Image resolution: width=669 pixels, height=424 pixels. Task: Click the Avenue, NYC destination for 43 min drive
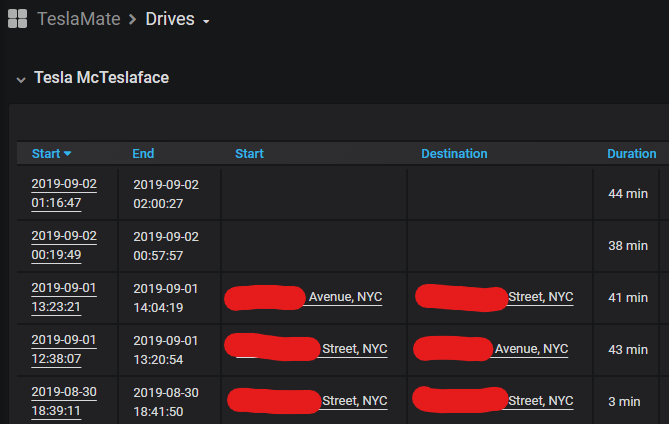click(x=531, y=349)
